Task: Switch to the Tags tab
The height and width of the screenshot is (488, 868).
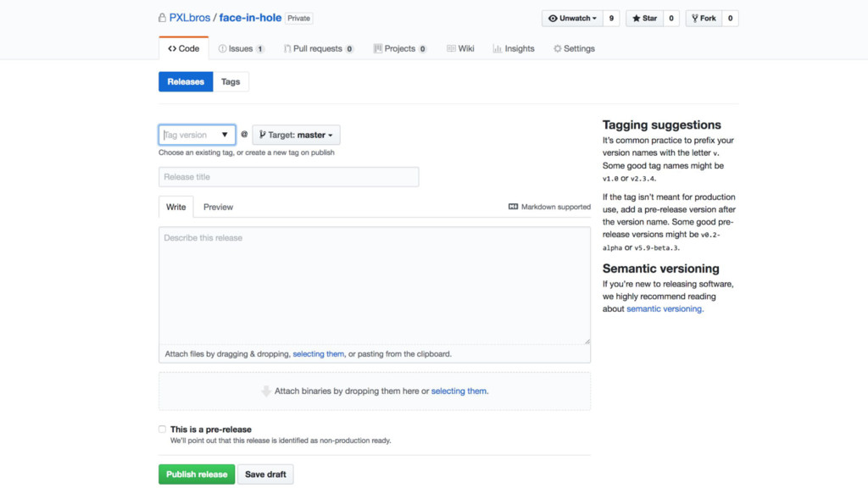Action: [x=231, y=81]
